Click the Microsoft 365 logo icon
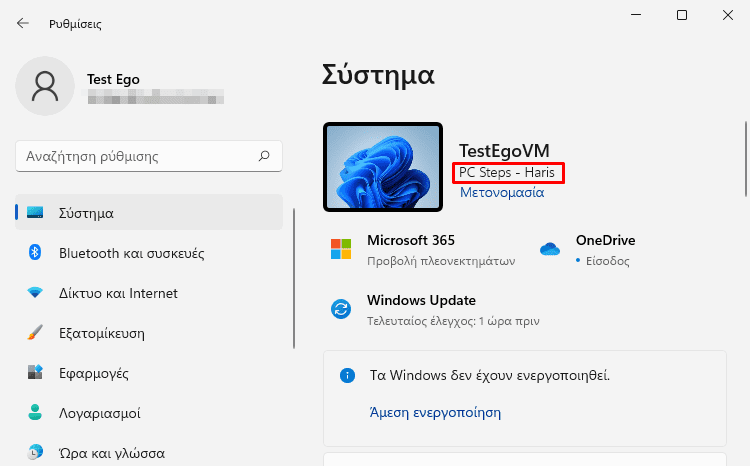Image resolution: width=750 pixels, height=466 pixels. click(x=341, y=249)
